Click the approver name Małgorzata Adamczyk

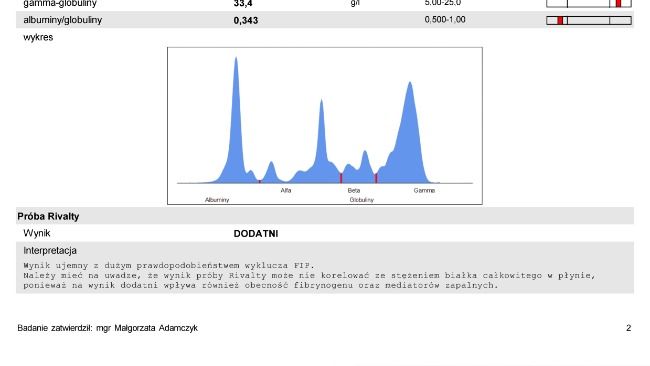pos(156,328)
